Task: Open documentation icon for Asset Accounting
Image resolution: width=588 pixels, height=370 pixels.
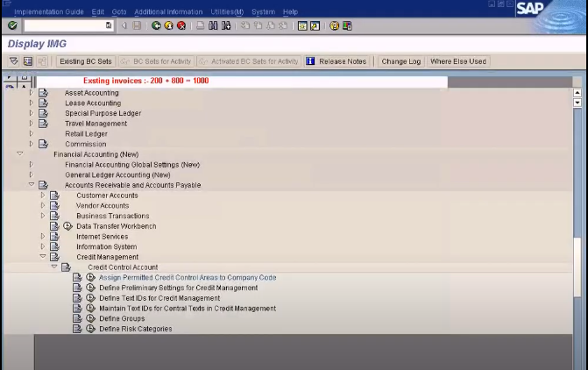Action: (43, 92)
